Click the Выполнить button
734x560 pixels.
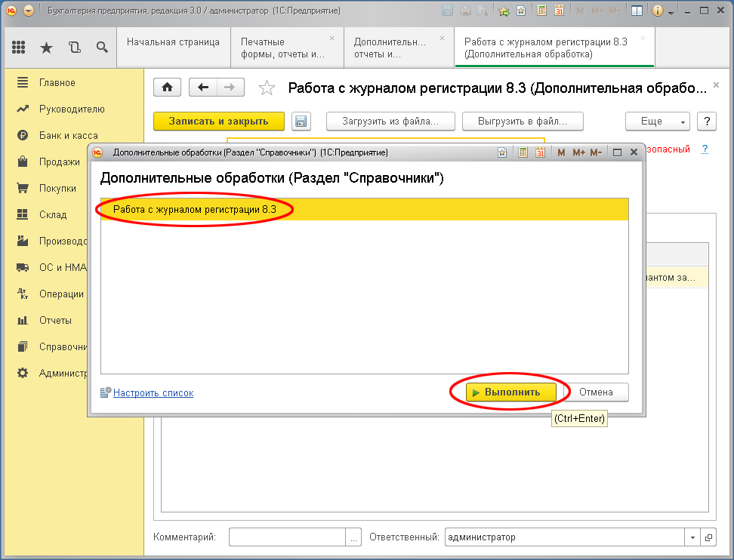pyautogui.click(x=510, y=392)
